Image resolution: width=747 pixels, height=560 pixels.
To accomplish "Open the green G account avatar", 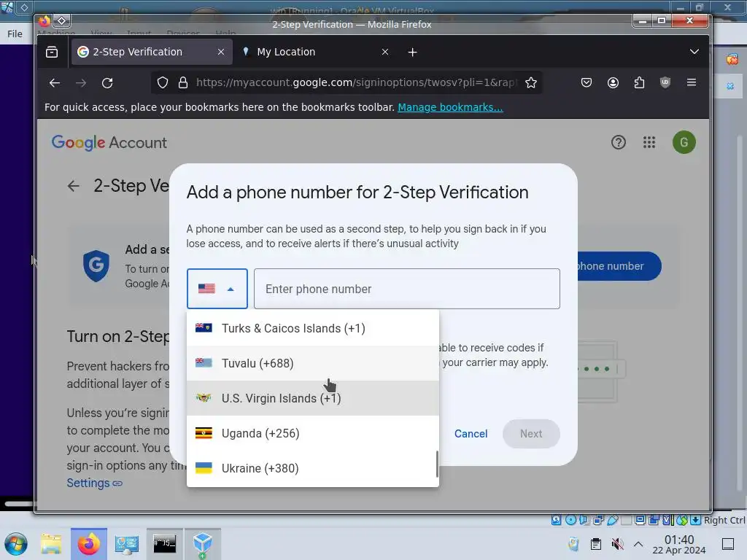I will click(x=684, y=142).
